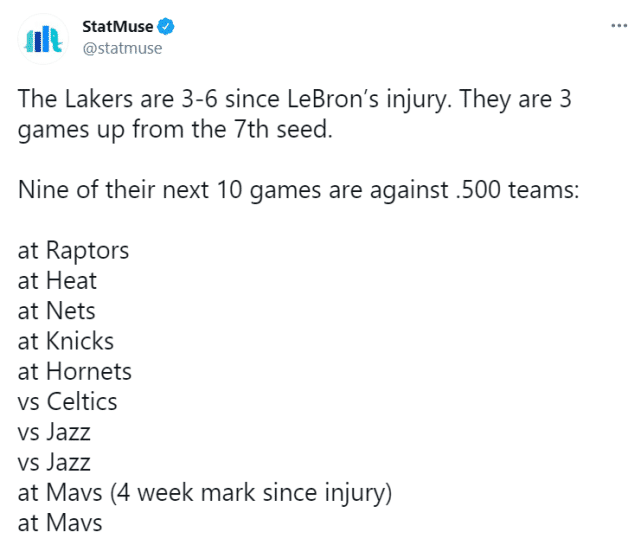Click the "at Knicks" line
This screenshot has height=545, width=641.
66,341
